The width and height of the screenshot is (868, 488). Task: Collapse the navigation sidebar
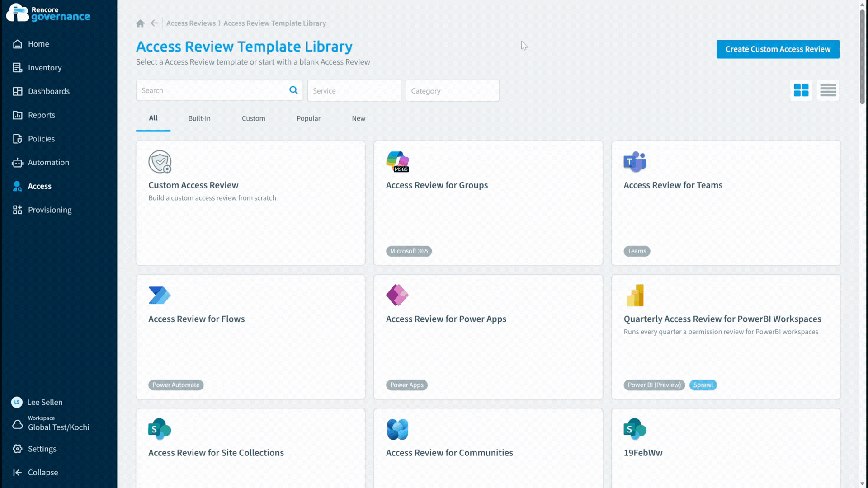click(x=42, y=472)
